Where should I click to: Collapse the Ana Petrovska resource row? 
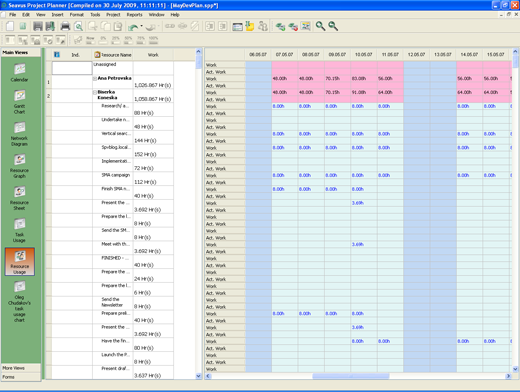(95, 79)
